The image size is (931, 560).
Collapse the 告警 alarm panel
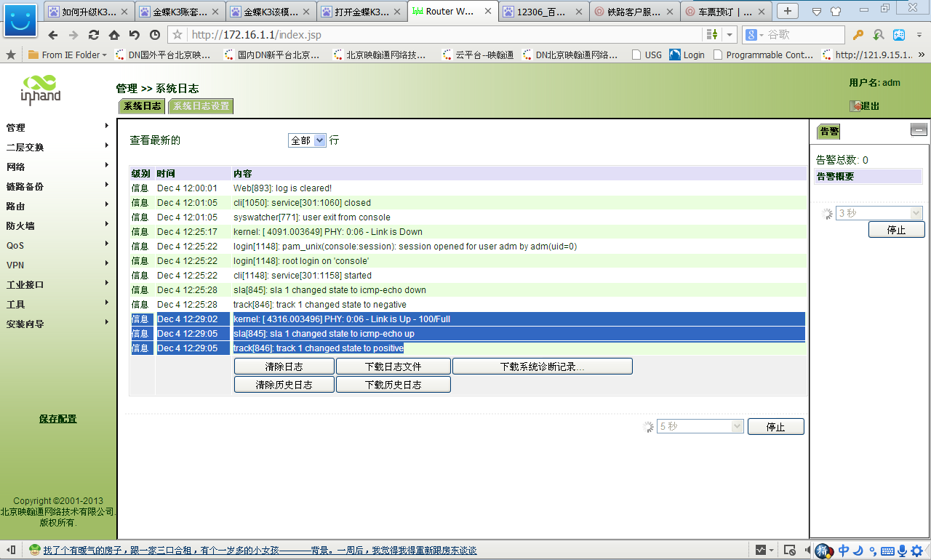(919, 130)
